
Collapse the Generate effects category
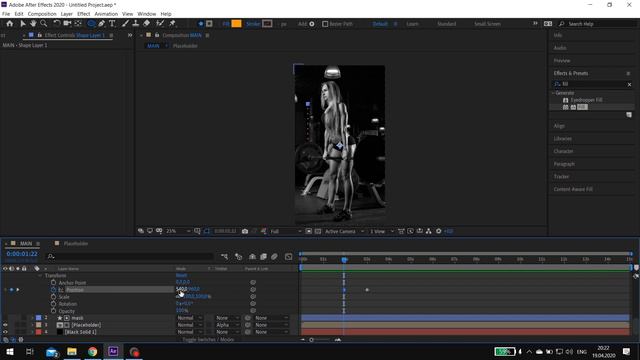pos(553,93)
